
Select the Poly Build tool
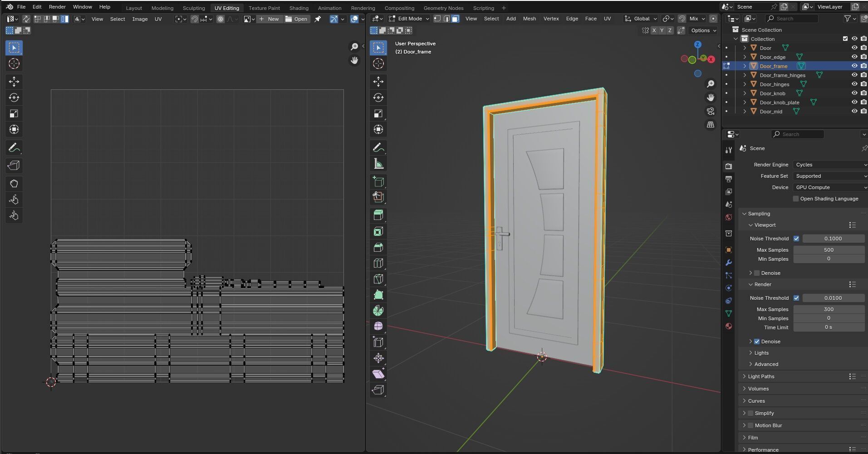tap(378, 295)
